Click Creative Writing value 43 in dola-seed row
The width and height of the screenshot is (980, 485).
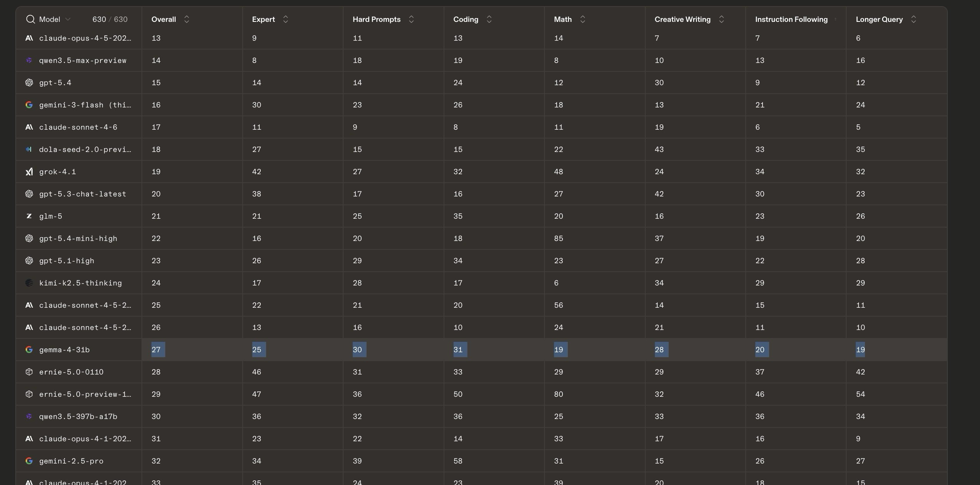coord(659,149)
